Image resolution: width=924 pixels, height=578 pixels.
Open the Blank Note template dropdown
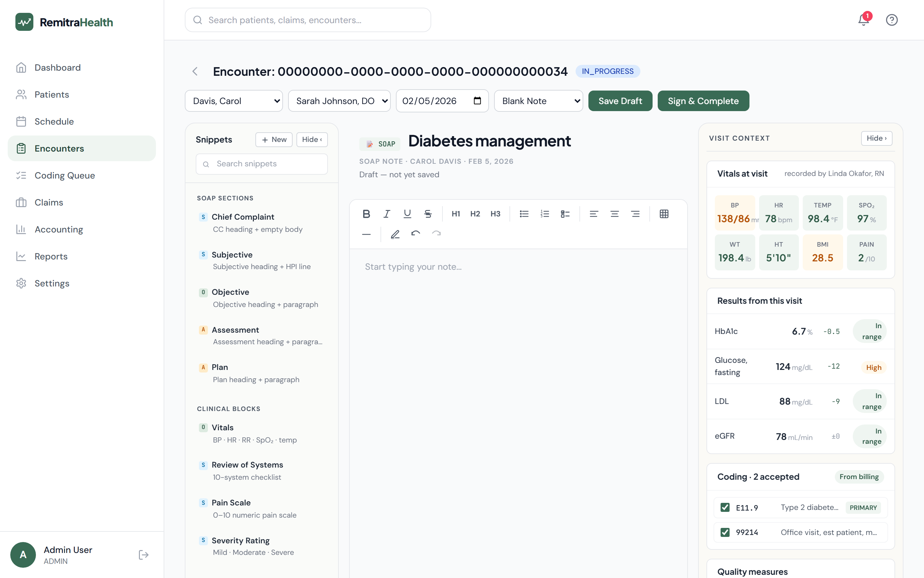click(x=538, y=101)
